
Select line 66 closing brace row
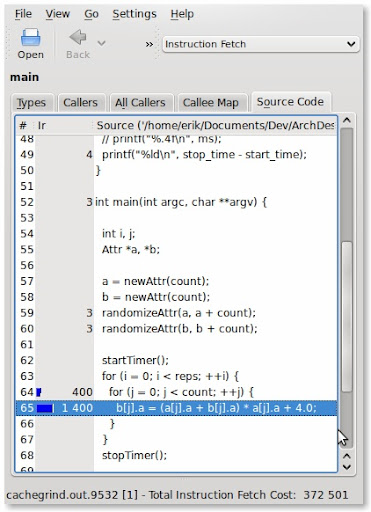[x=176, y=424]
